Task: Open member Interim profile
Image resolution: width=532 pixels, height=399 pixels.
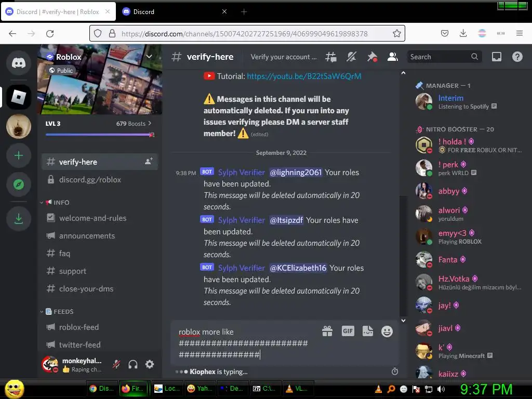Action: click(x=471, y=102)
